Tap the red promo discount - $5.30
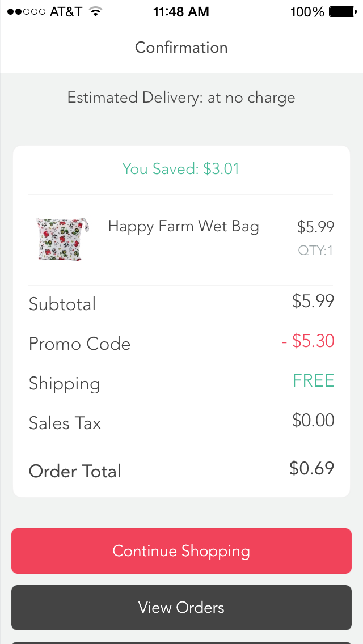363x644 pixels. [x=308, y=341]
